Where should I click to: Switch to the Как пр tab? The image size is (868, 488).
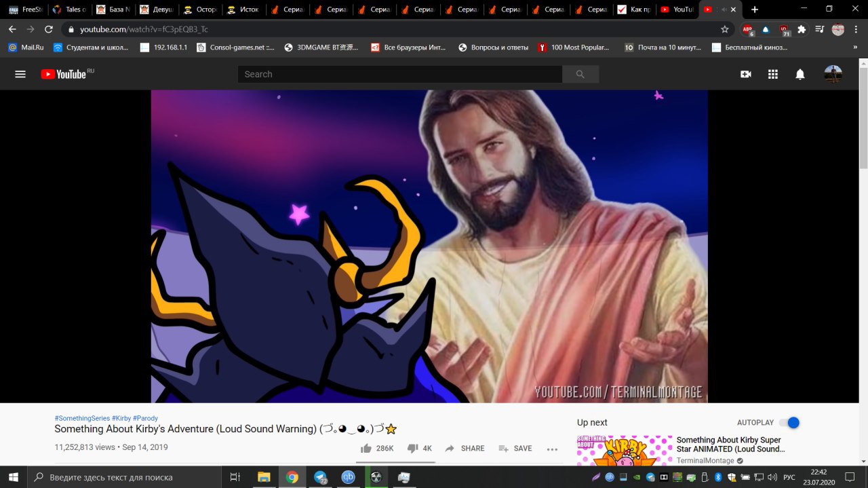(x=634, y=10)
